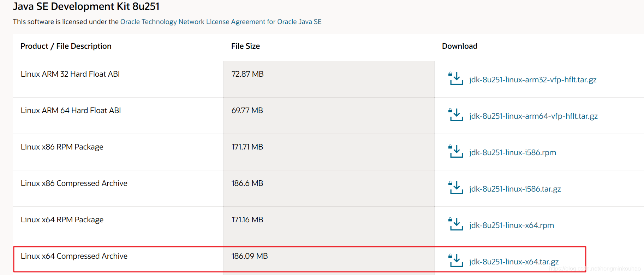Click the 'Product / File Description' column header

pyautogui.click(x=66, y=46)
